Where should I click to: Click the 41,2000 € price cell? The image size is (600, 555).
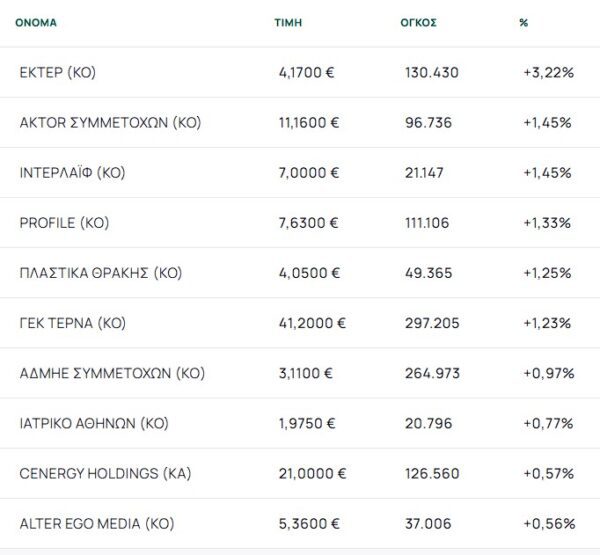click(x=312, y=323)
